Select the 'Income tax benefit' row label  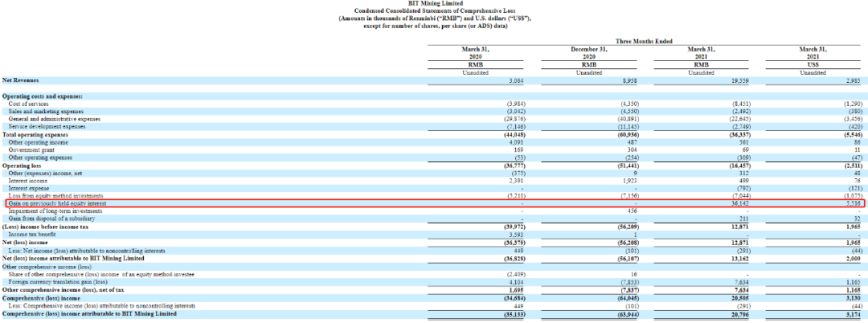click(x=31, y=235)
